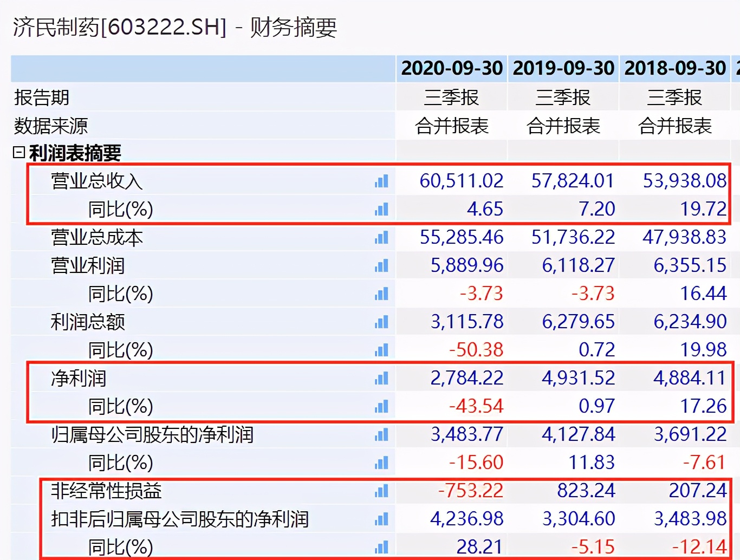Viewport: 740px width, 560px height.
Task: Select growth value -12.14
Action: pos(699,547)
